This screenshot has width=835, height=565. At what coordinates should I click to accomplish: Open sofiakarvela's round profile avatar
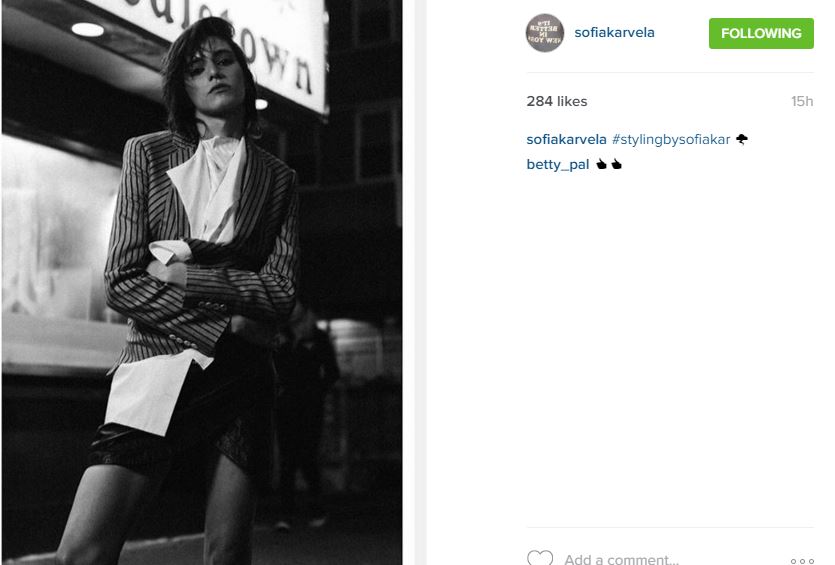point(544,33)
